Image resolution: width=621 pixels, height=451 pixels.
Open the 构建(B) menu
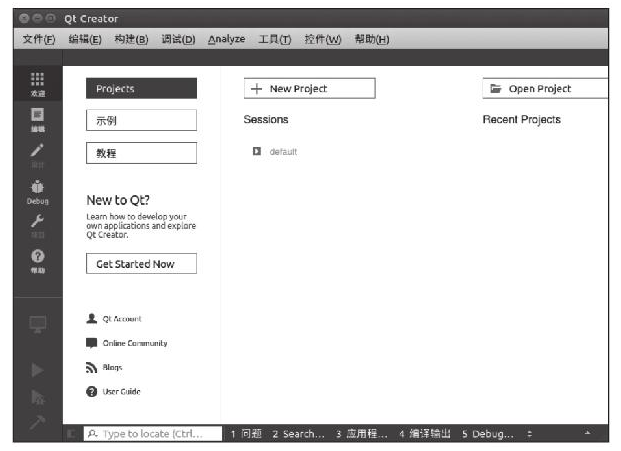[x=131, y=39]
